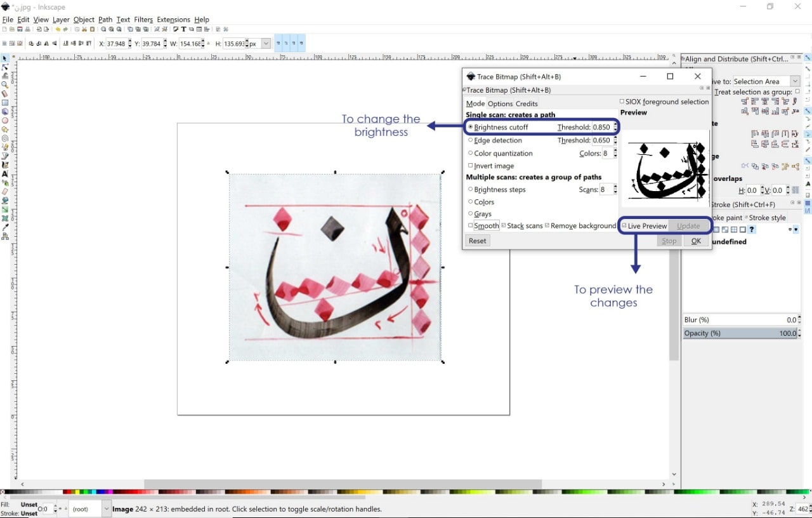Image resolution: width=812 pixels, height=518 pixels.
Task: Adjust Color quantization Colors stepper
Action: (615, 153)
